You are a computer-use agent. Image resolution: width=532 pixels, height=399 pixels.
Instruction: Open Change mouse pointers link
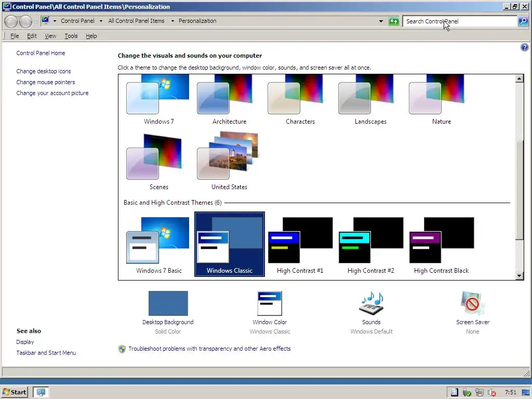(46, 82)
